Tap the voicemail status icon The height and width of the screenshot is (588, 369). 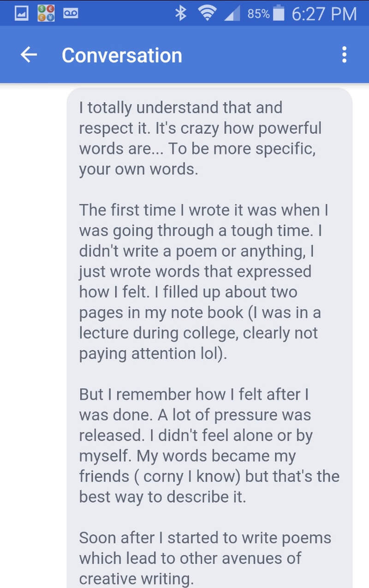point(71,13)
